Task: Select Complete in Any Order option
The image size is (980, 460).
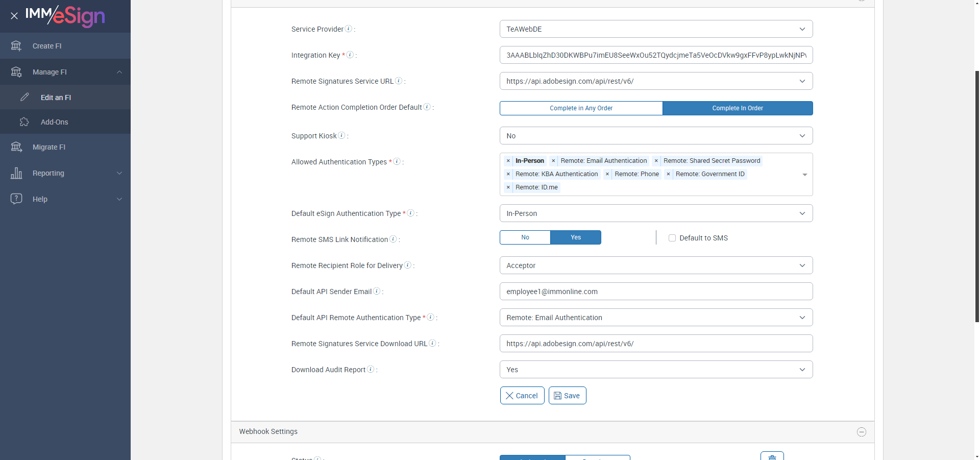Action: [581, 108]
